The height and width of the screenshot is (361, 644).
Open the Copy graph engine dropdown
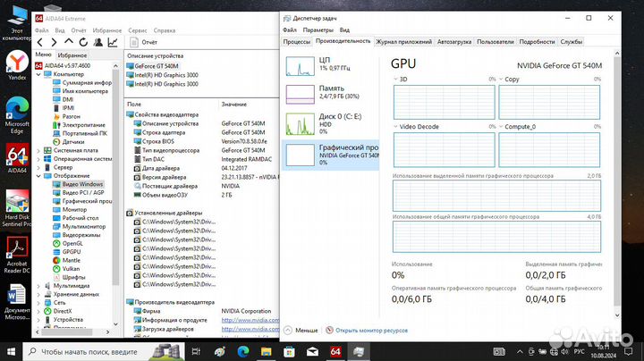pos(501,80)
